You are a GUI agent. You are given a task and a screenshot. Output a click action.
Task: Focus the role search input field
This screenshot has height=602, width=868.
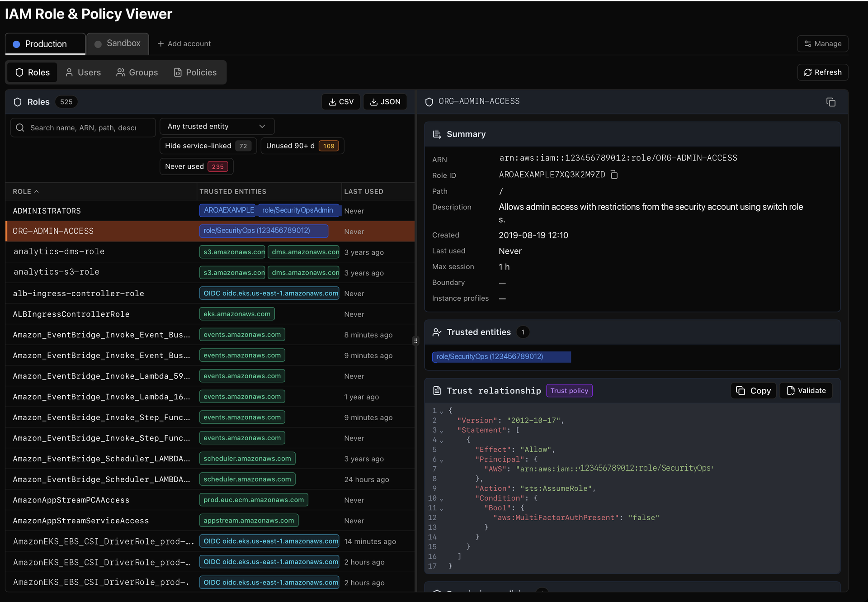click(x=83, y=128)
